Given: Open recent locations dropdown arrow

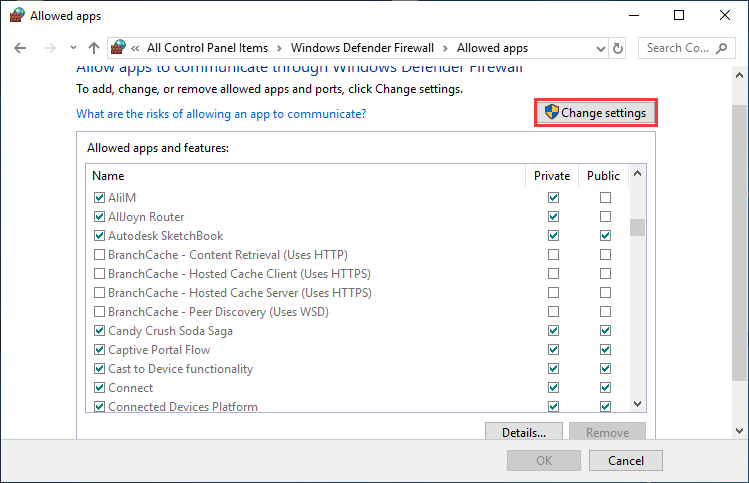Looking at the screenshot, I should click(73, 48).
